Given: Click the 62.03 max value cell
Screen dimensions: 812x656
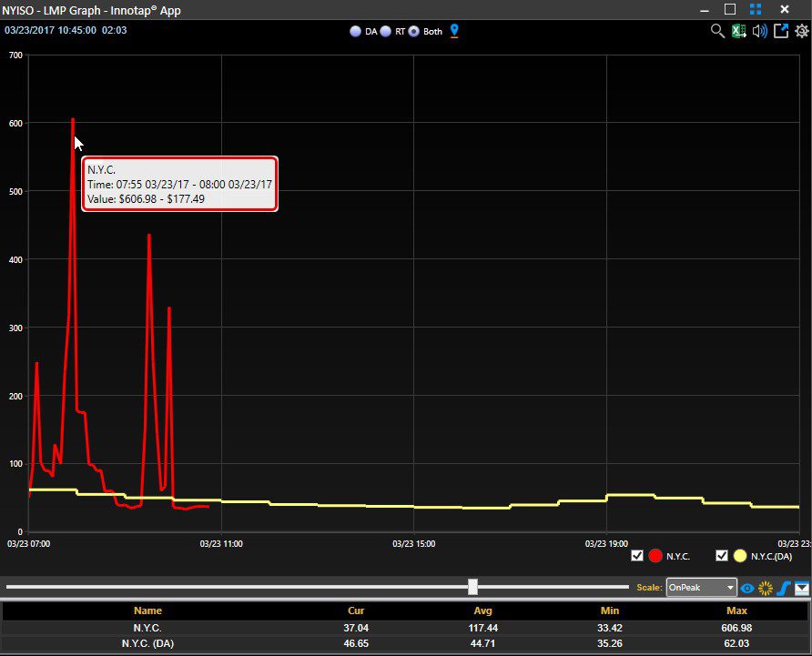Looking at the screenshot, I should pos(736,643).
